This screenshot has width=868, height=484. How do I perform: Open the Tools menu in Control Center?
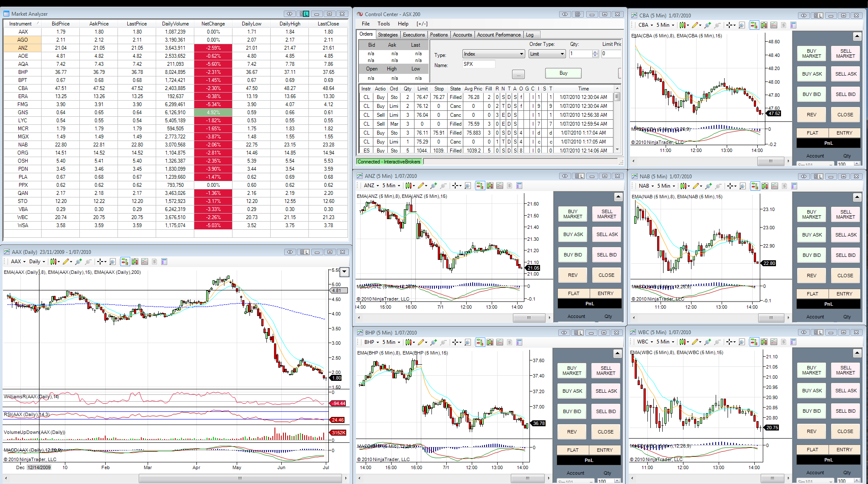[x=384, y=24]
